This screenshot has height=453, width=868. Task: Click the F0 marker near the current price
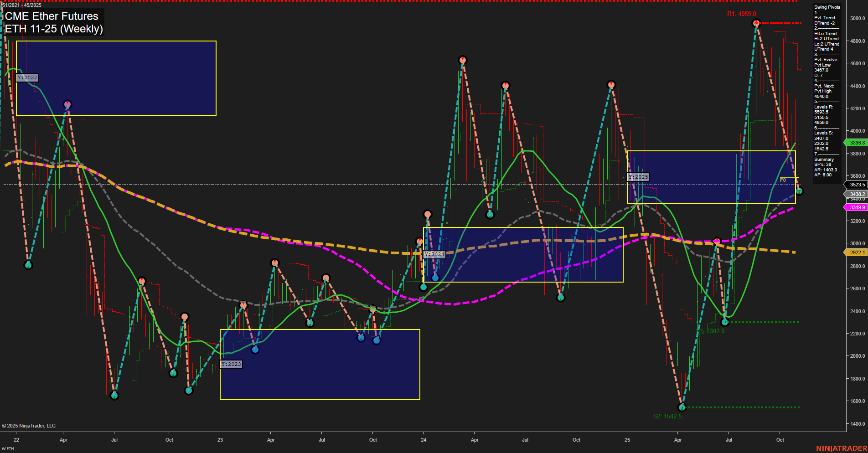coord(783,180)
